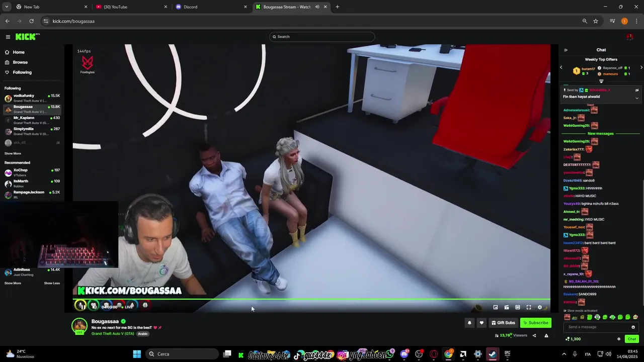Screen dimensions: 644x362
Task: Open the 1,300 channel points
Action: pos(573,339)
